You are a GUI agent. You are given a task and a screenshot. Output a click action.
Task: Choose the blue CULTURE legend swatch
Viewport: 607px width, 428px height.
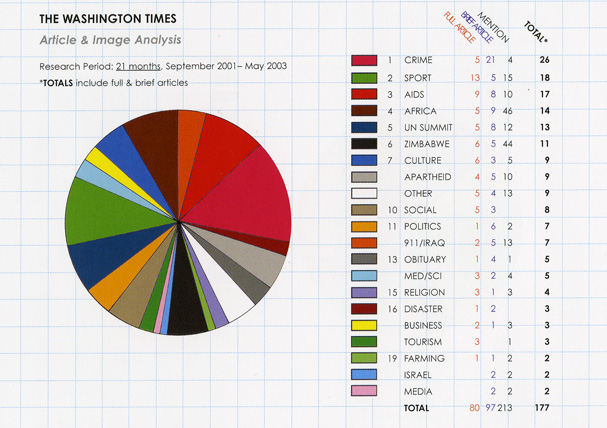[364, 160]
